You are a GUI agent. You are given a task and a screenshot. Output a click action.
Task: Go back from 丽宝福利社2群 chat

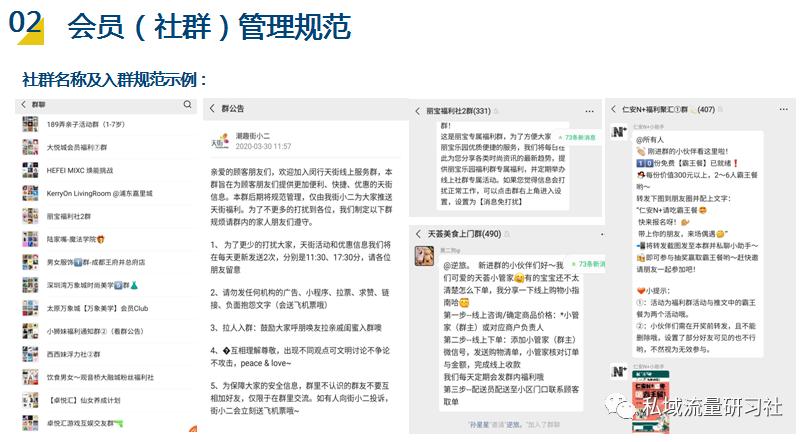417,111
